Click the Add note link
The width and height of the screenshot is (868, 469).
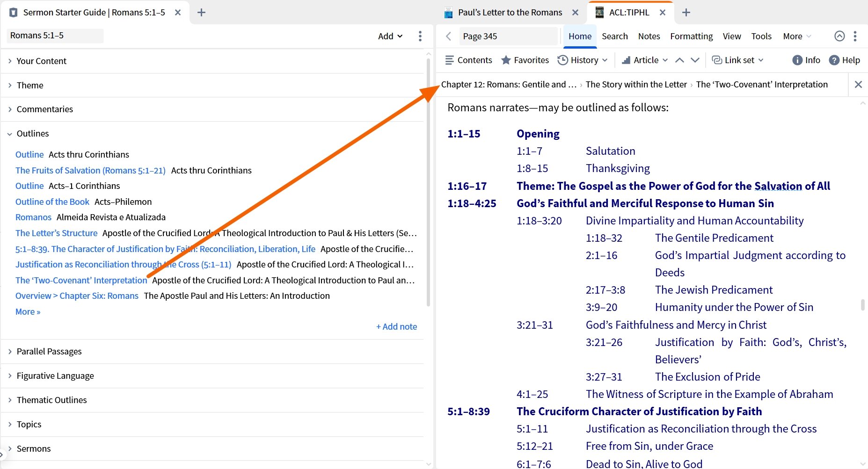click(x=396, y=326)
